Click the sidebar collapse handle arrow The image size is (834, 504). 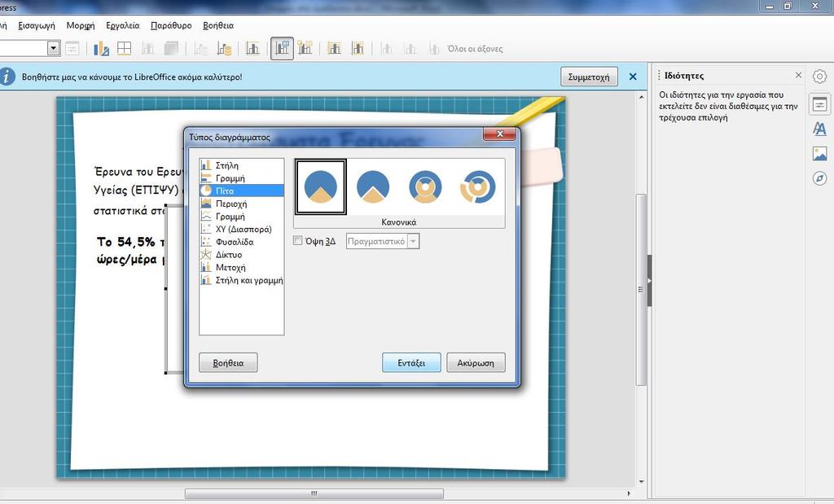(x=649, y=280)
